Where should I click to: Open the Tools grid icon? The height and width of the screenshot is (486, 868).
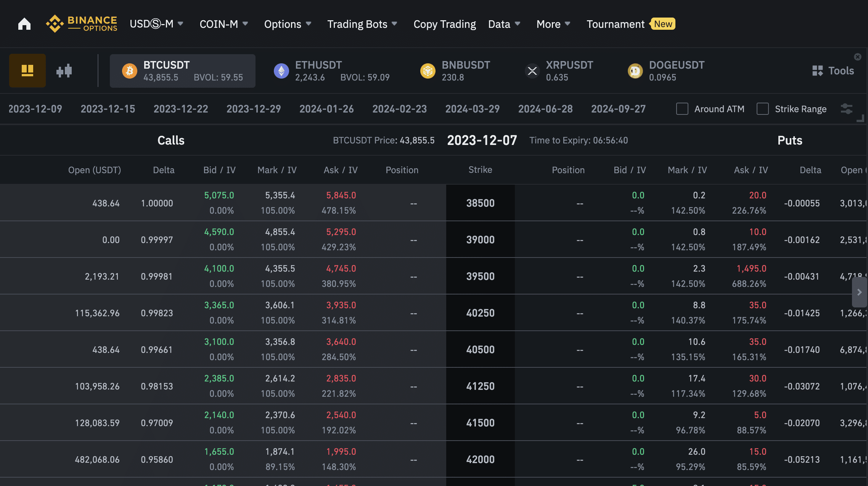click(x=818, y=71)
